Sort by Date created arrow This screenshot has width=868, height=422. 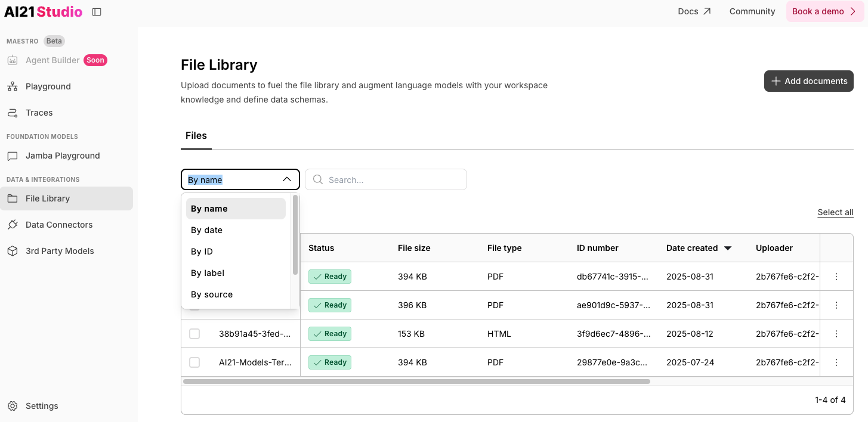tap(728, 249)
